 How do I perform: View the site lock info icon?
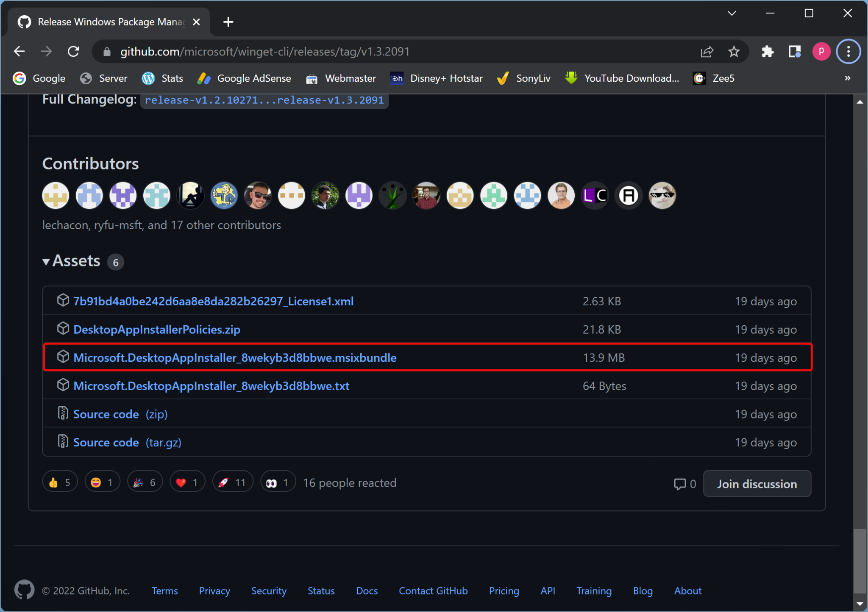[x=107, y=52]
